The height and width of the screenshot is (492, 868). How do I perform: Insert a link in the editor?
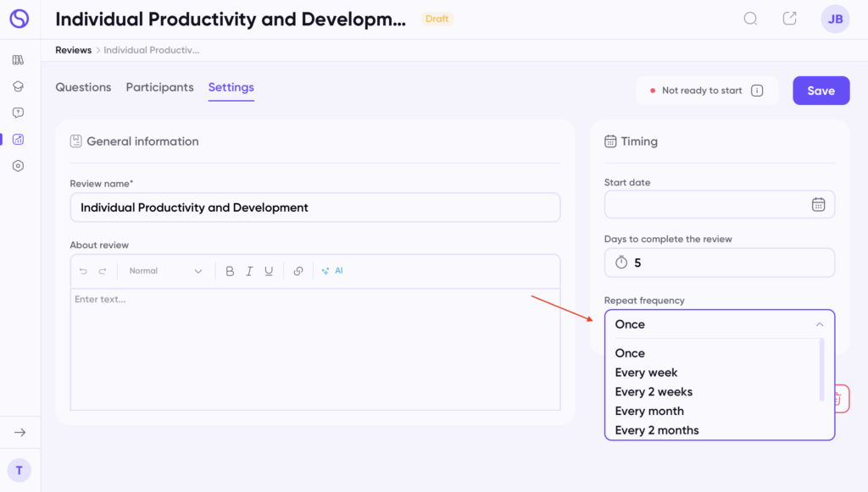click(298, 271)
